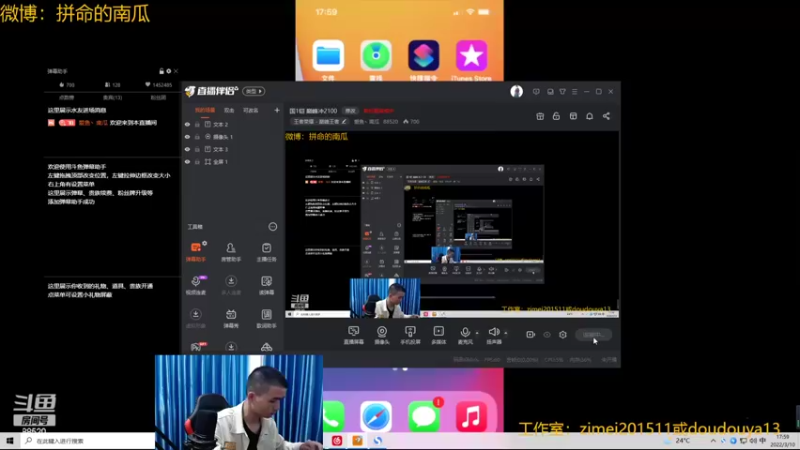This screenshot has width=800, height=450.
Task: Open the mode switch pill beside logo
Action: (254, 91)
